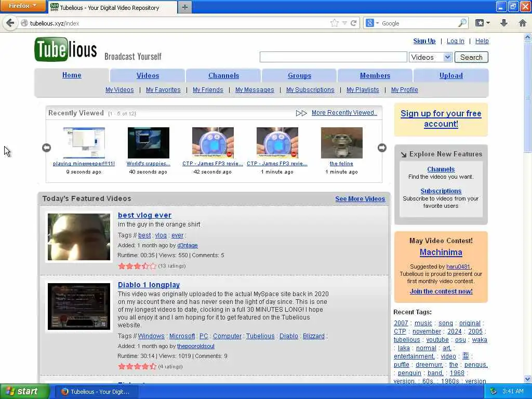Open My Favorites link

163,90
